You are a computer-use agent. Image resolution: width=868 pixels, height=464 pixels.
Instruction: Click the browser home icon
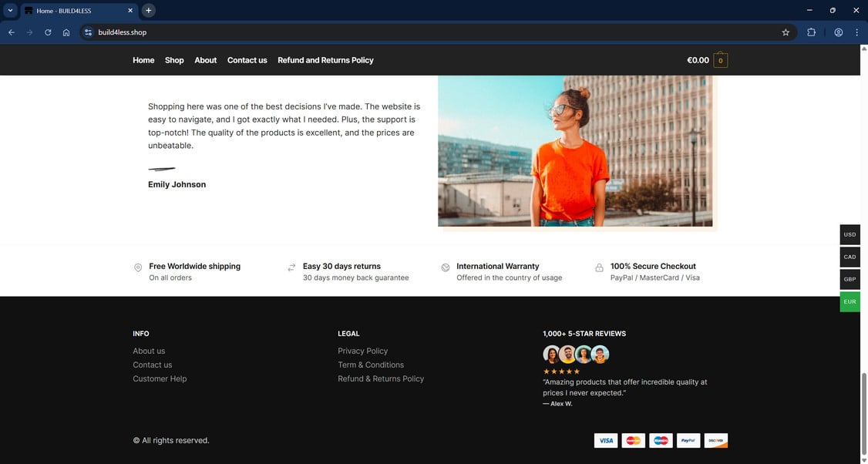click(x=66, y=32)
